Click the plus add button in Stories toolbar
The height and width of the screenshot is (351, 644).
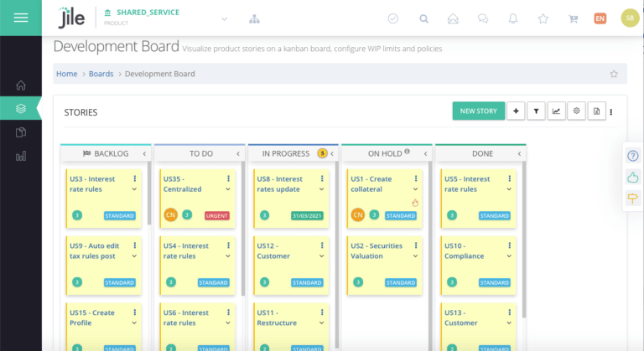[x=516, y=111]
